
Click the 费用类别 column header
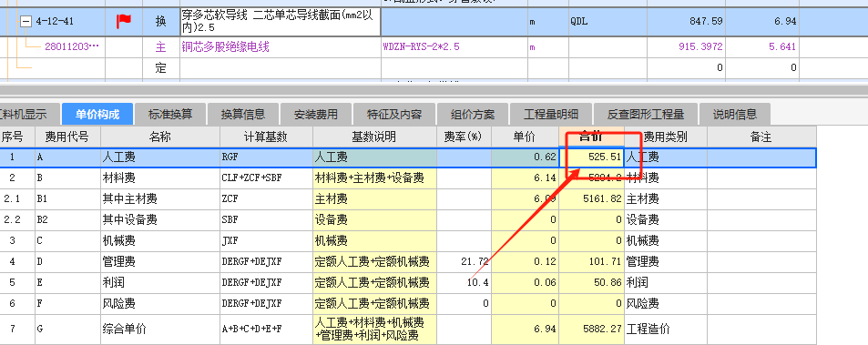click(x=666, y=137)
